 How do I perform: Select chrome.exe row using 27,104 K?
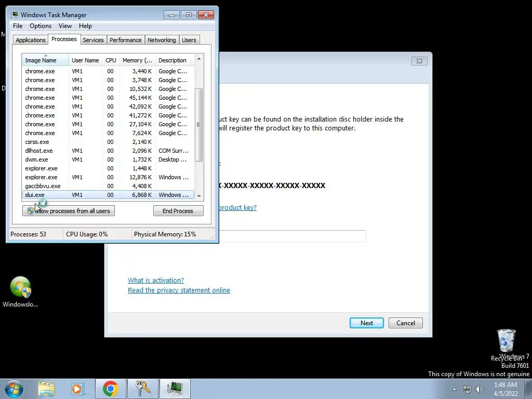(108, 124)
